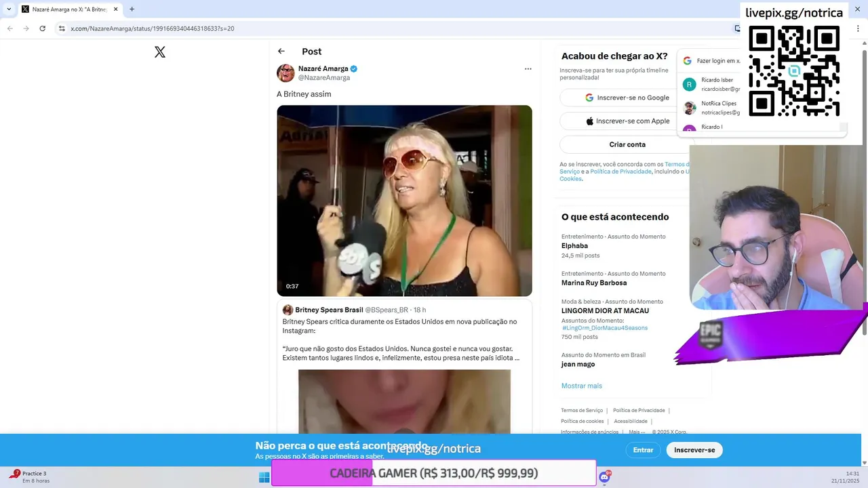Play the 0:37 video in the post
The width and height of the screenshot is (868, 488).
(x=404, y=201)
